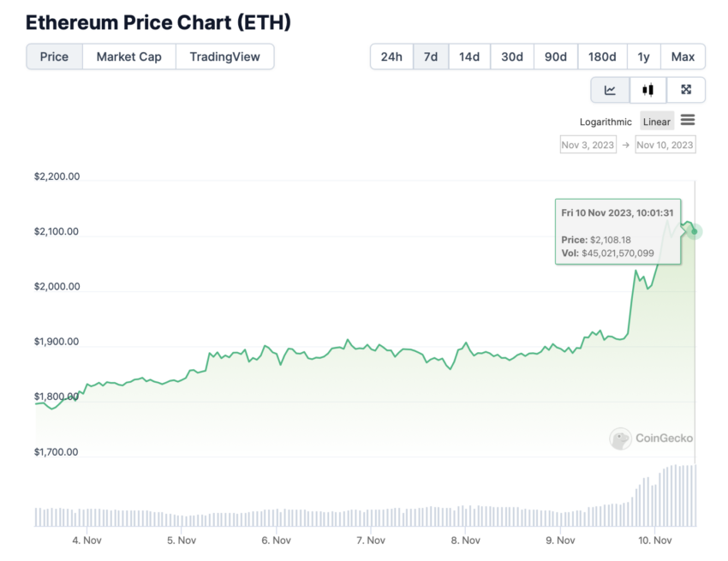Open the Nov 3, 2023 start date field

(588, 145)
